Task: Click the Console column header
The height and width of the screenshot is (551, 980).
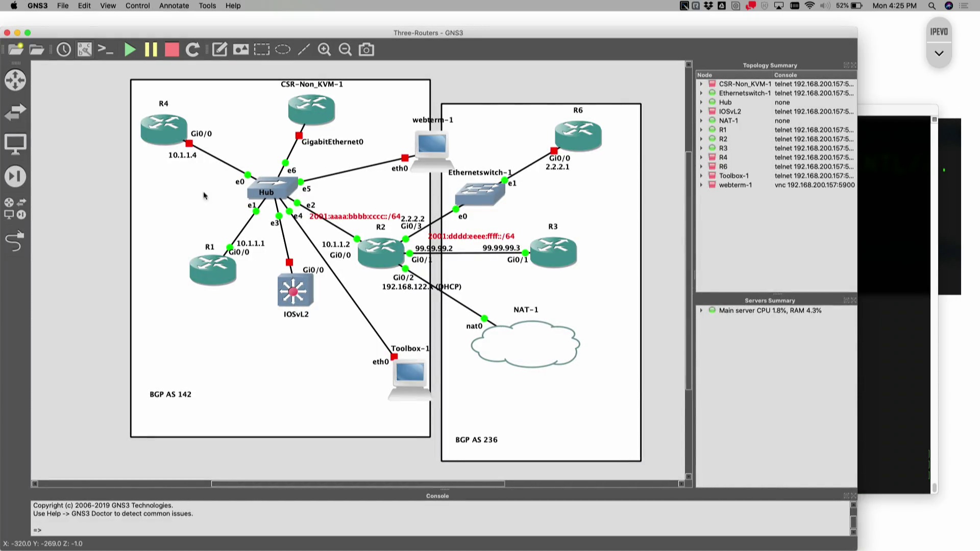Action: [815, 74]
